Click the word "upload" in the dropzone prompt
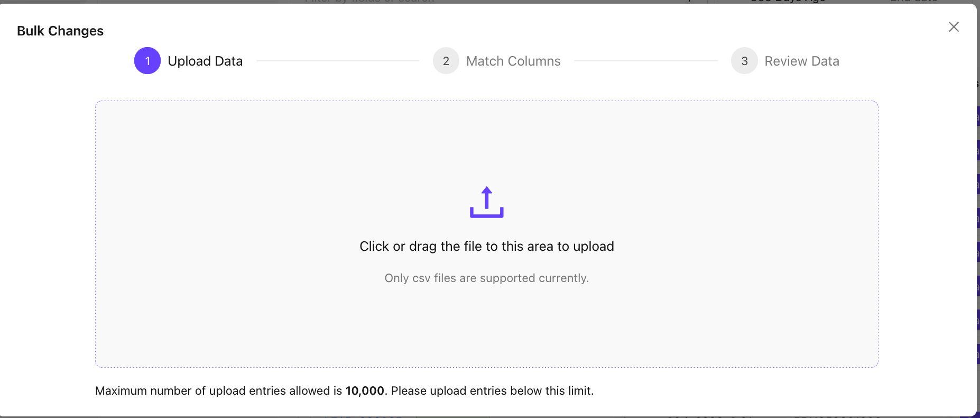Image resolution: width=980 pixels, height=418 pixels. [593, 247]
